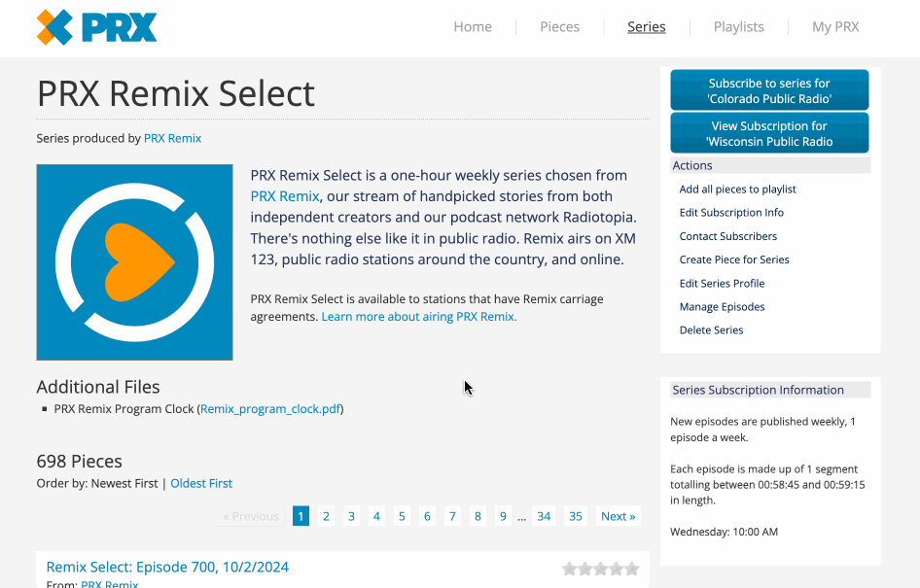Click Series Subscription Information header
The height and width of the screenshot is (588, 920).
pos(770,391)
